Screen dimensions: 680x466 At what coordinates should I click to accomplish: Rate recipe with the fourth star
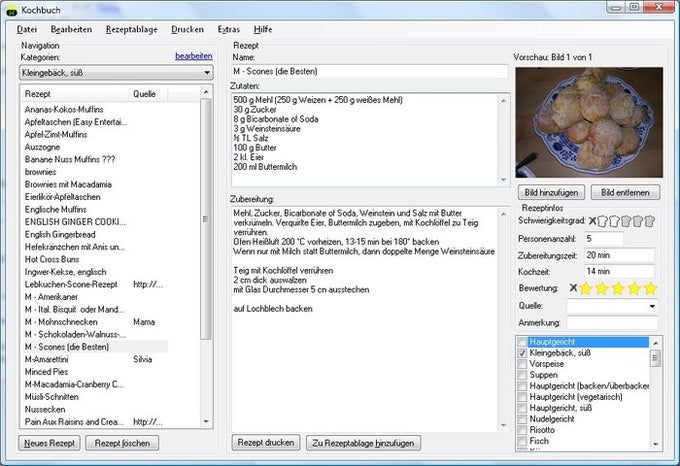634,288
